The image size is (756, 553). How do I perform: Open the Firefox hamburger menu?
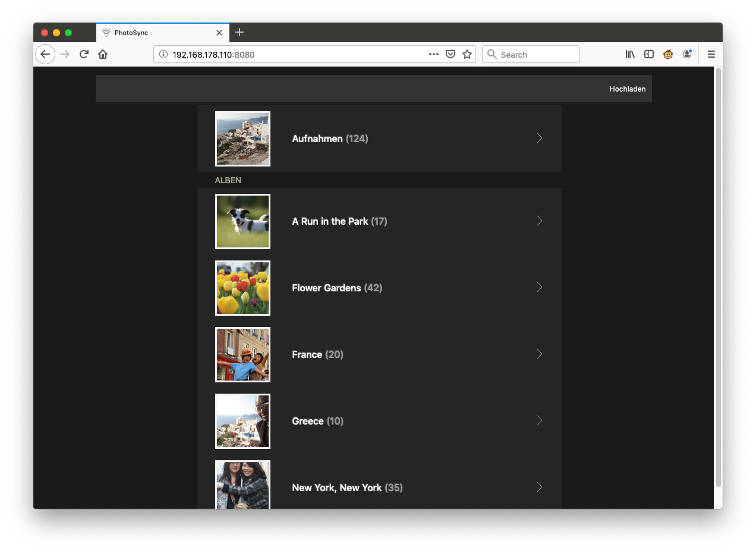coord(711,54)
